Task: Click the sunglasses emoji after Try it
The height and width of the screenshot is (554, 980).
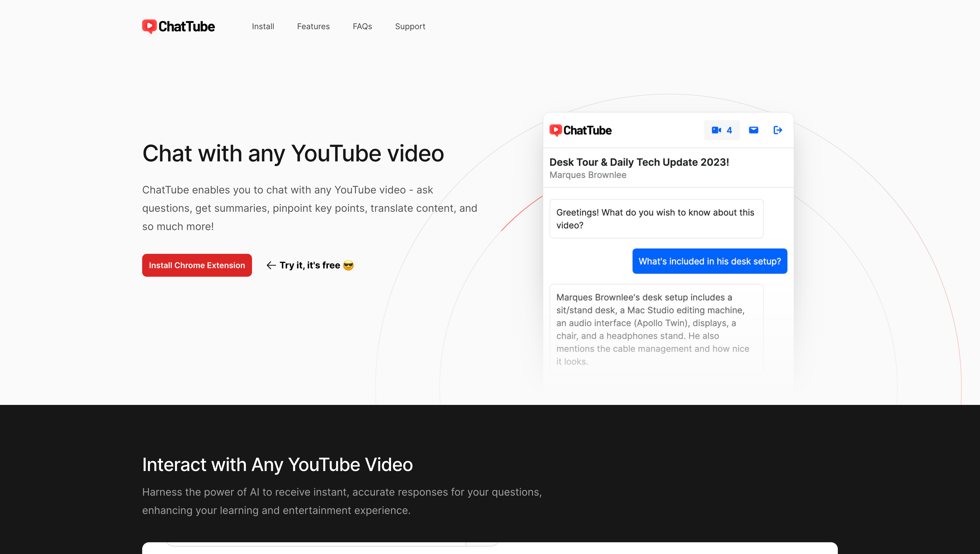Action: [348, 265]
